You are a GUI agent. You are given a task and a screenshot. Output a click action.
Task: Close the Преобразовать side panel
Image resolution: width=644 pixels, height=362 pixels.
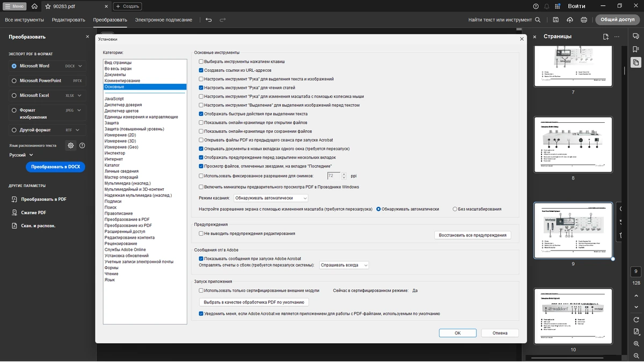(x=87, y=36)
